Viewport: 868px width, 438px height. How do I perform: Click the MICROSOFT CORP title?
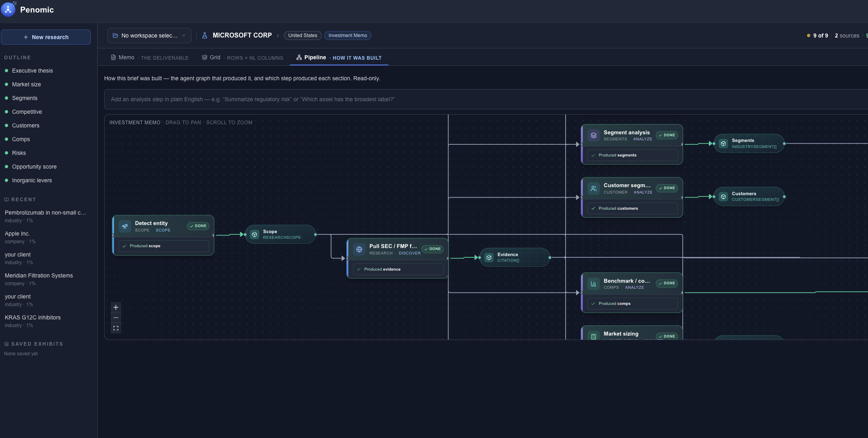(242, 35)
